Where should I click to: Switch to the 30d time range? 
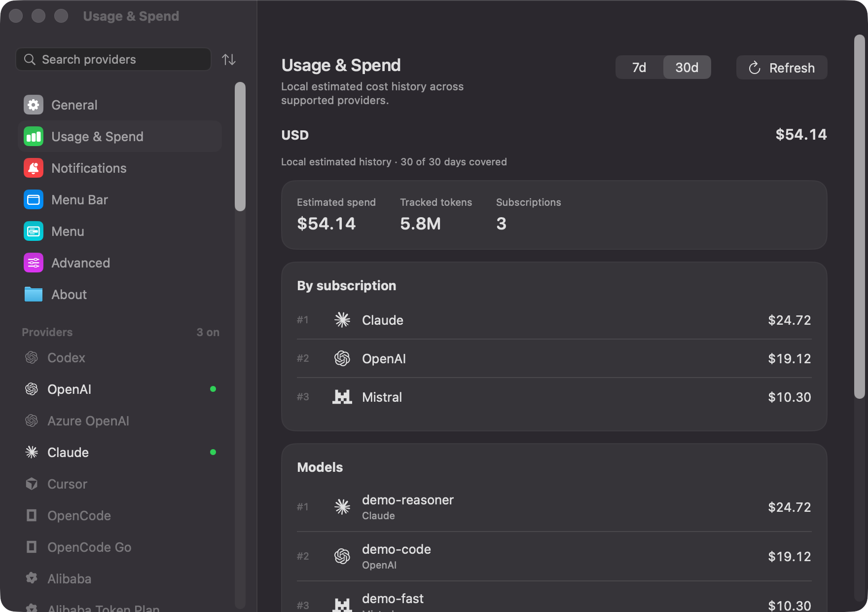pyautogui.click(x=687, y=67)
